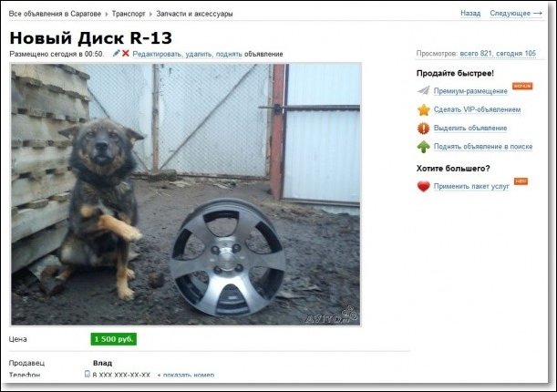This screenshot has height=392, width=557.
Task: Open the dog and wheel listing photo
Action: tap(186, 194)
